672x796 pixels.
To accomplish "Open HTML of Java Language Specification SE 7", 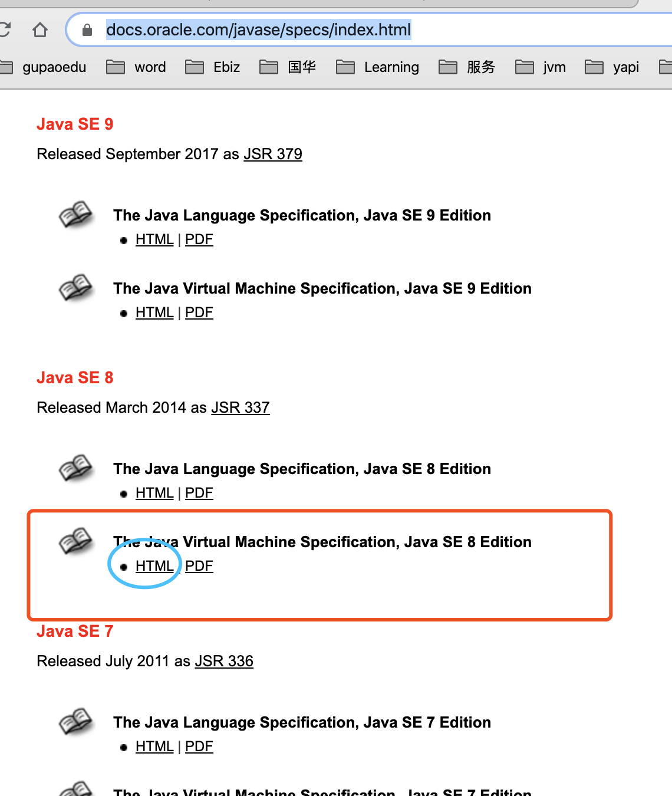I will (x=154, y=746).
